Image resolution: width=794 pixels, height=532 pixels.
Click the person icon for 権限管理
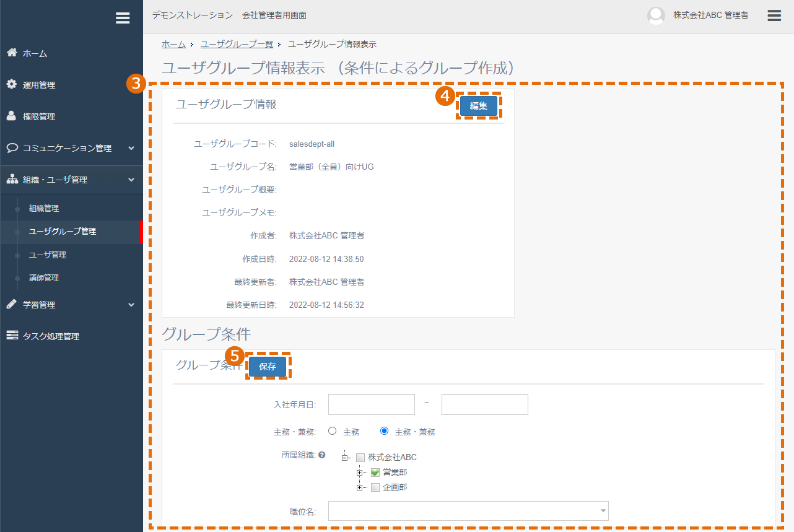pos(12,116)
